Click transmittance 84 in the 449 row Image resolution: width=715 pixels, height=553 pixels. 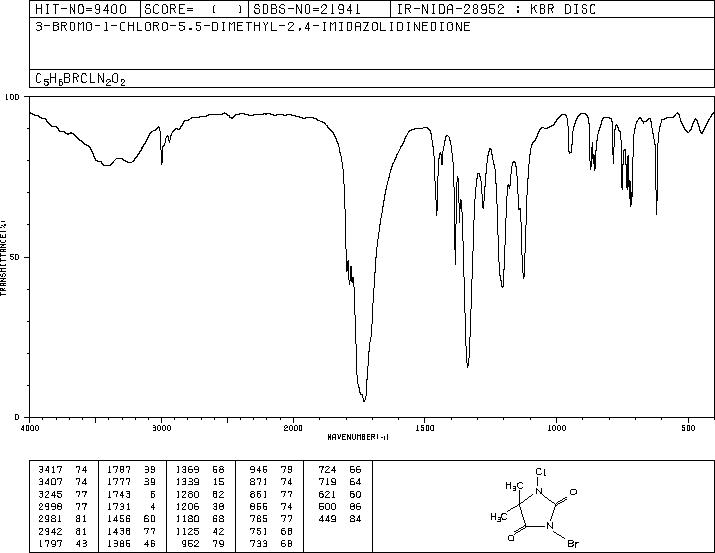(355, 519)
